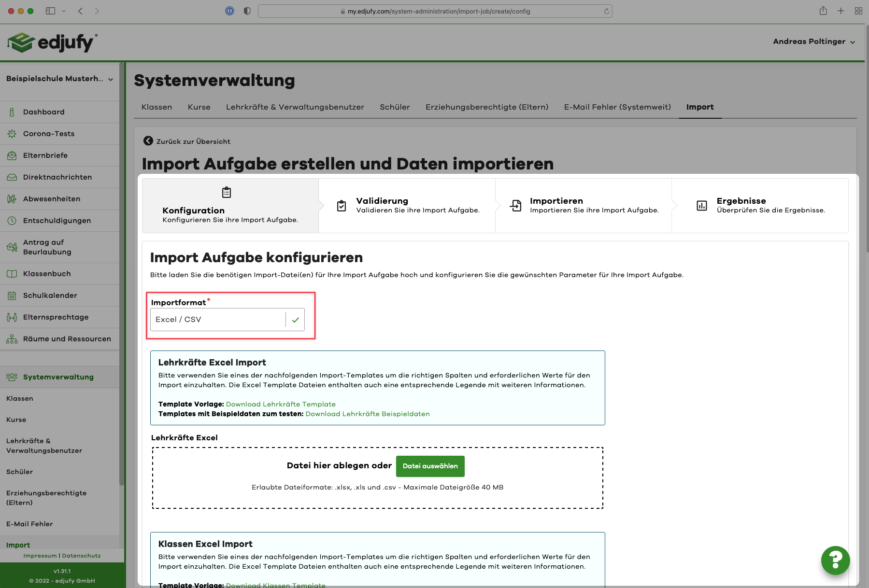Click the Datei auswählen button
Image resolution: width=869 pixels, height=588 pixels.
tap(430, 466)
